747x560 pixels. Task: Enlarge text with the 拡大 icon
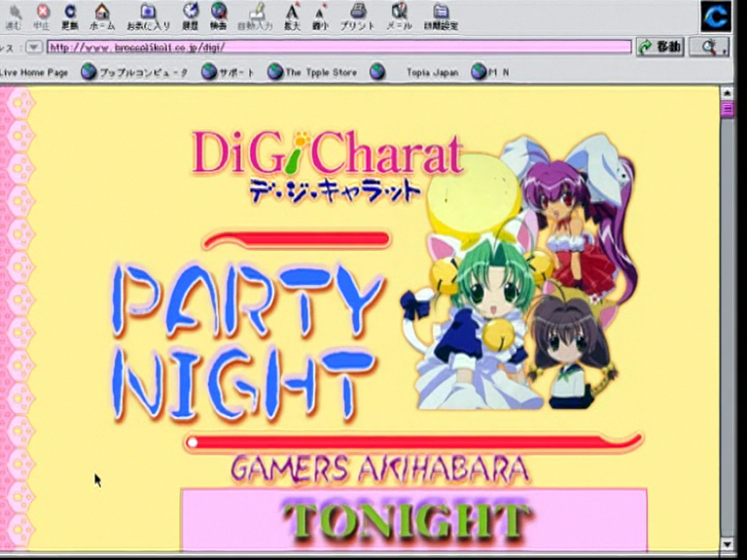pos(292,17)
